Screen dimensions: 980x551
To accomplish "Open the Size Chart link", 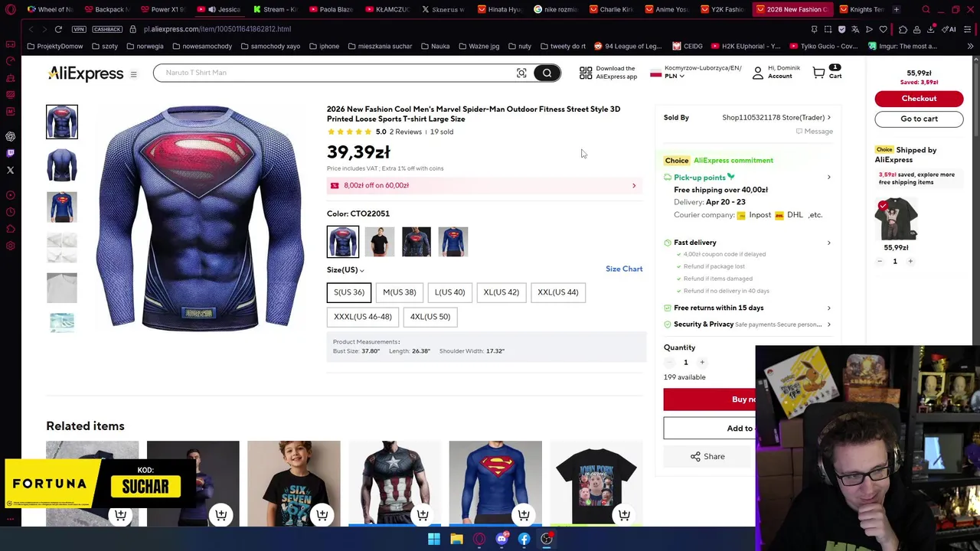I will pos(624,269).
